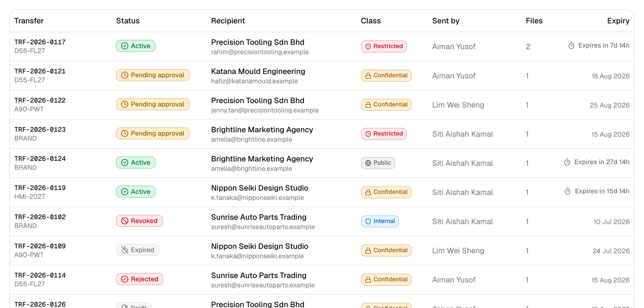The height and width of the screenshot is (308, 644).
Task: Click the clock icon in TRF-2026-0121 Pending approval badge
Action: (x=125, y=75)
